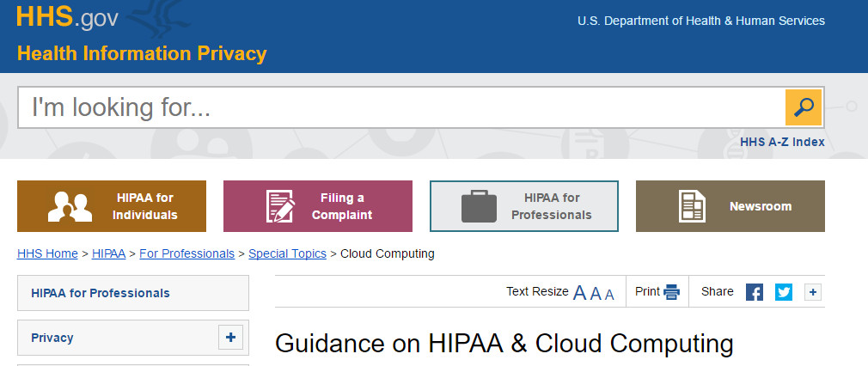Select largest text resize A
Image resolution: width=868 pixels, height=366 pixels.
(579, 293)
